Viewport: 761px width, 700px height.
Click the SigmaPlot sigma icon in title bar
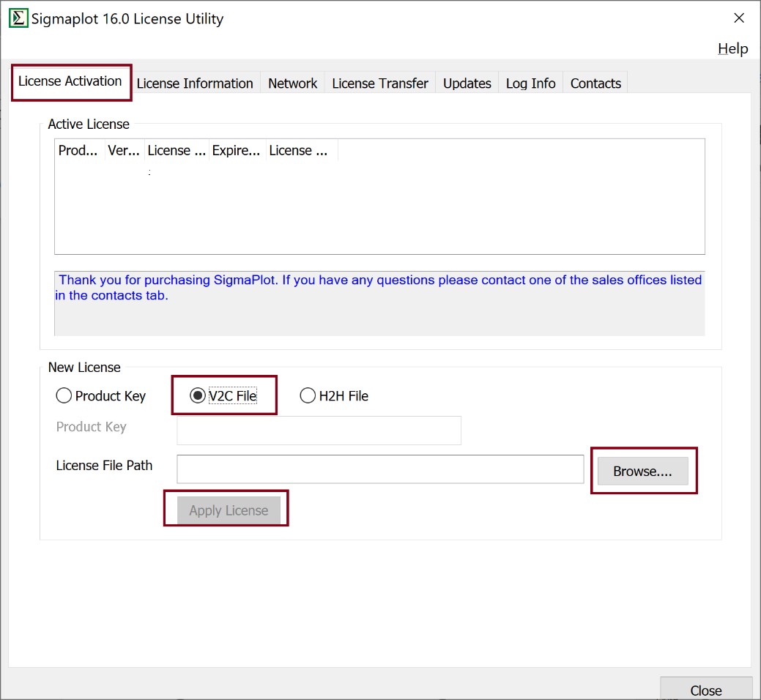coord(18,18)
